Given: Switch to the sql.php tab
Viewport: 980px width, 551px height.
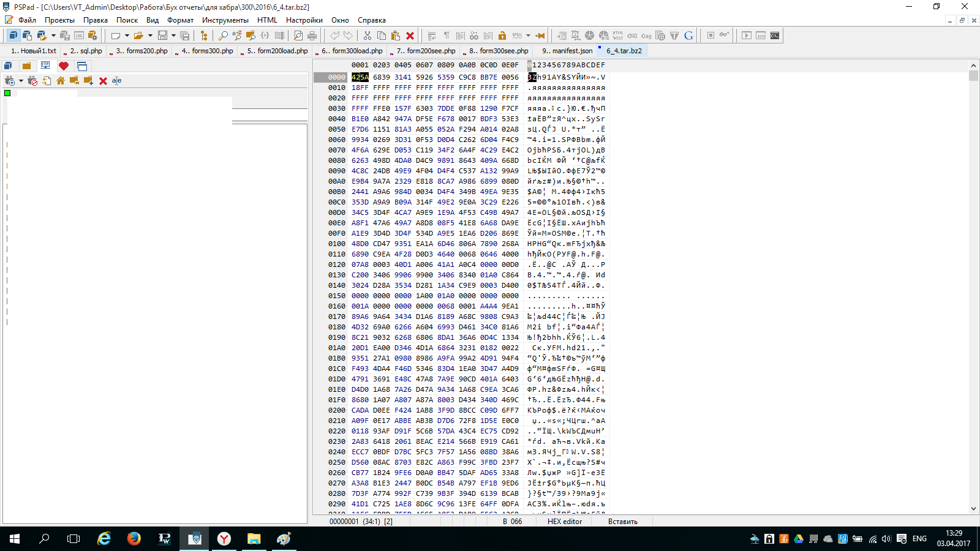Looking at the screenshot, I should click(x=83, y=51).
